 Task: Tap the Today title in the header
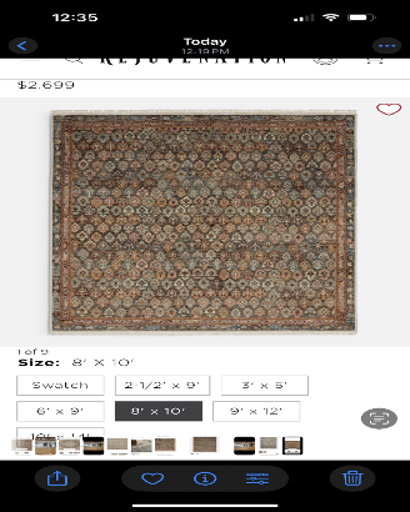[x=205, y=42]
